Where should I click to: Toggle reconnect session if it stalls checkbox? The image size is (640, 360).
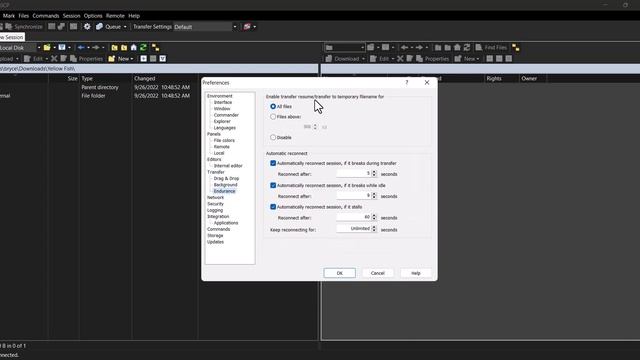point(273,207)
